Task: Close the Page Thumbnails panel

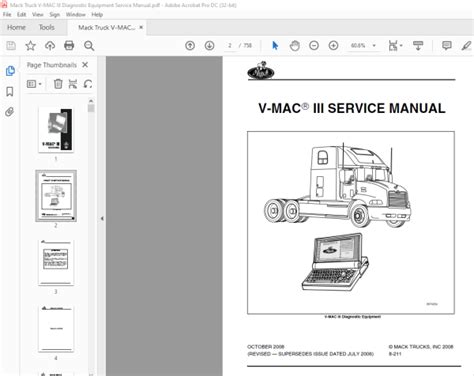Action: (x=85, y=65)
